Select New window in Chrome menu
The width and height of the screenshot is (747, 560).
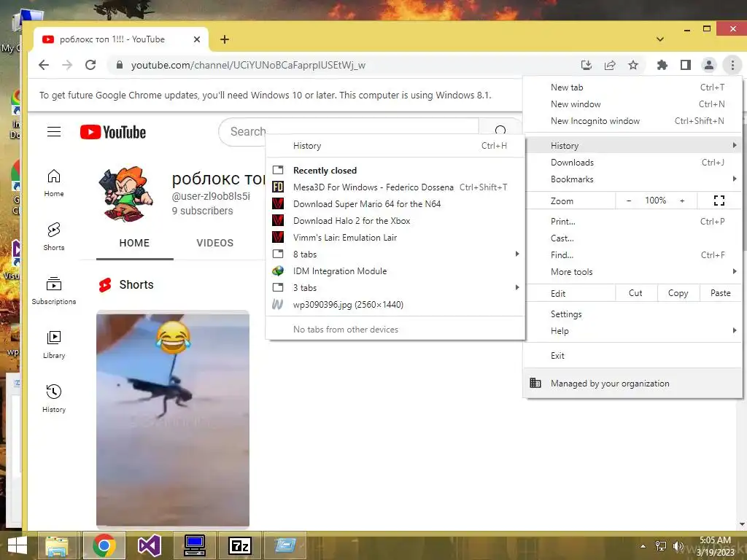pyautogui.click(x=632, y=104)
